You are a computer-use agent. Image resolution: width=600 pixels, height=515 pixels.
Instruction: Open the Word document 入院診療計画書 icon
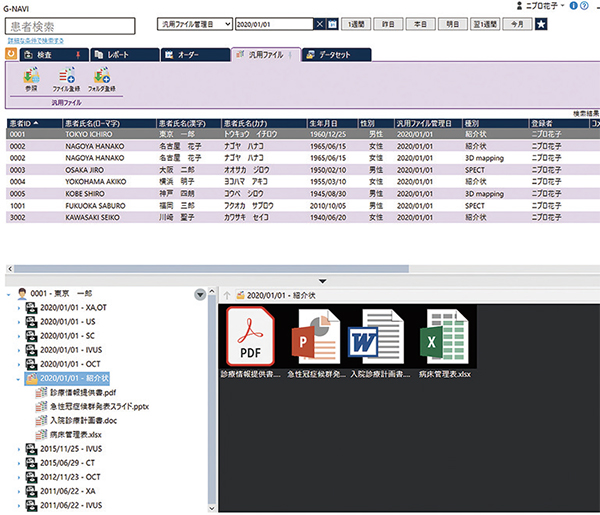pyautogui.click(x=376, y=335)
